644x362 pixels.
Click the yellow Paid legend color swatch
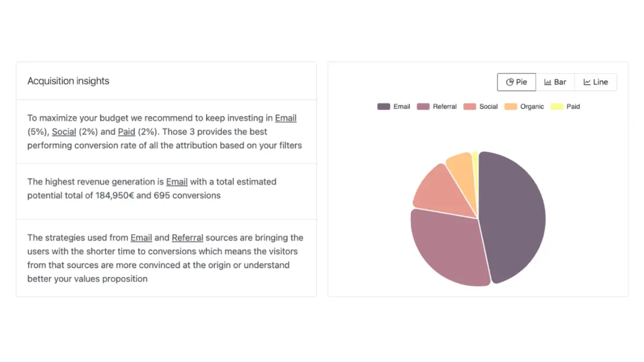pos(557,107)
